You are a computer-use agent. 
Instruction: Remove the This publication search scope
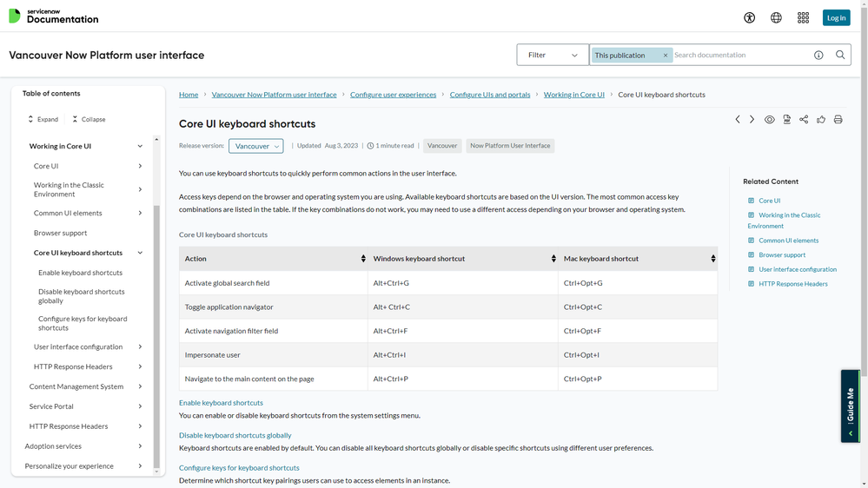pyautogui.click(x=666, y=56)
